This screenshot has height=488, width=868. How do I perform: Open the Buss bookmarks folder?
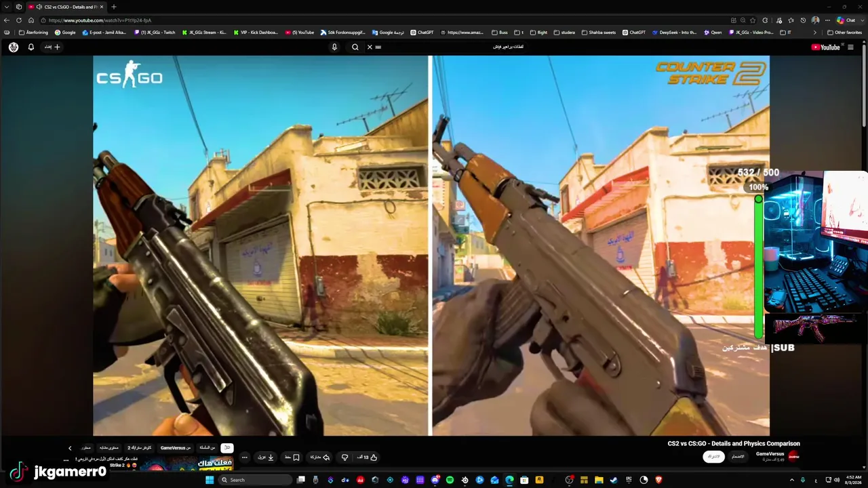[500, 33]
